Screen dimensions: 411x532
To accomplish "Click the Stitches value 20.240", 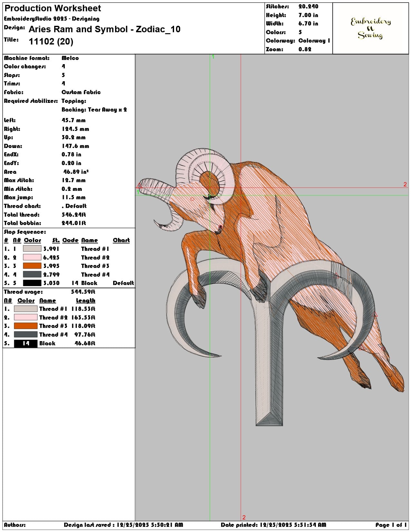I will pos(308,6).
